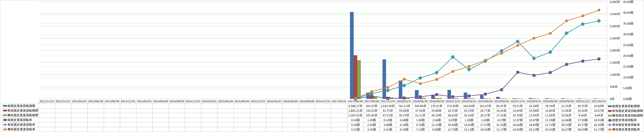644x132 pixels.
Task: Select the cell with 0.10回
Action: (356, 120)
